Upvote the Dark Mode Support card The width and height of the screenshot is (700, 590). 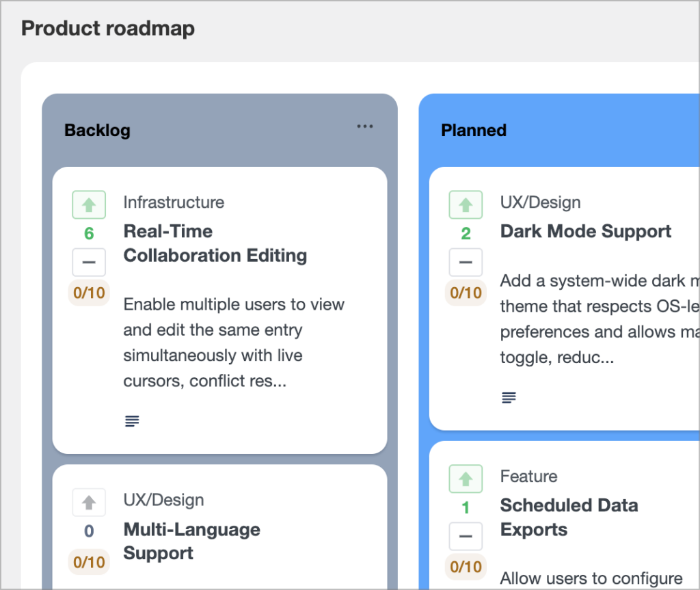point(466,204)
